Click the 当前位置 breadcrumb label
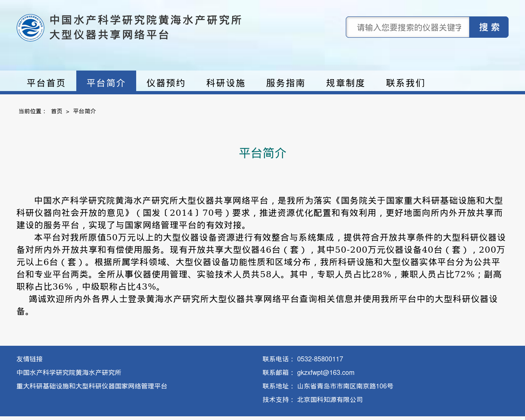Viewport: 525px width, 420px height. pyautogui.click(x=32, y=111)
